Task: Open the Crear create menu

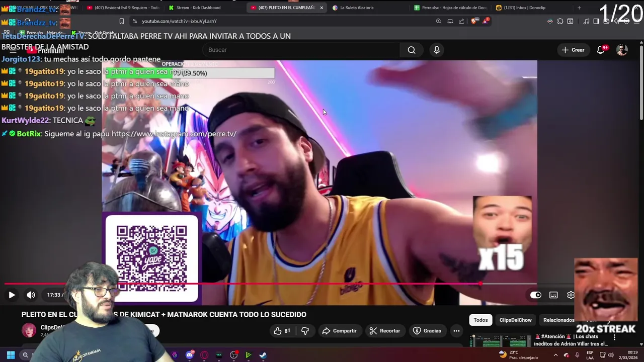Action: (x=573, y=50)
